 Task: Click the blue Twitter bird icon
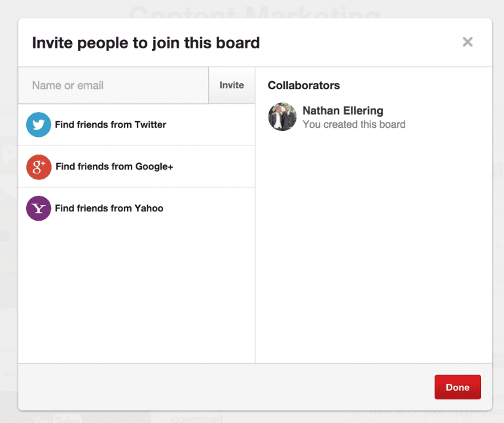click(x=39, y=124)
